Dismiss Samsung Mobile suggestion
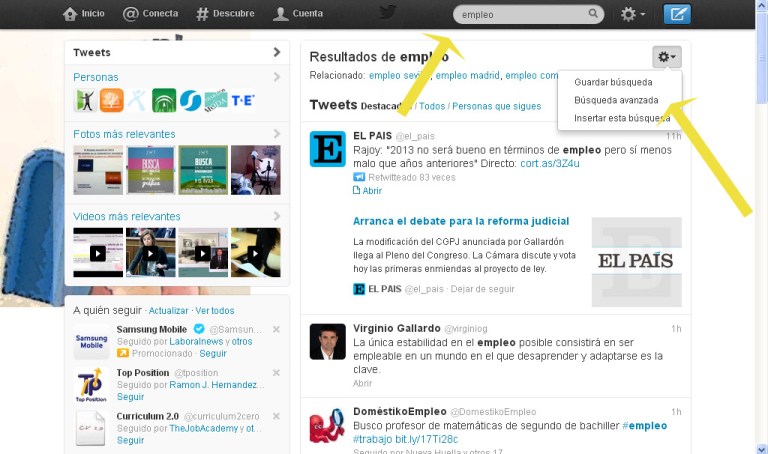Image resolution: width=768 pixels, height=454 pixels. (276, 330)
